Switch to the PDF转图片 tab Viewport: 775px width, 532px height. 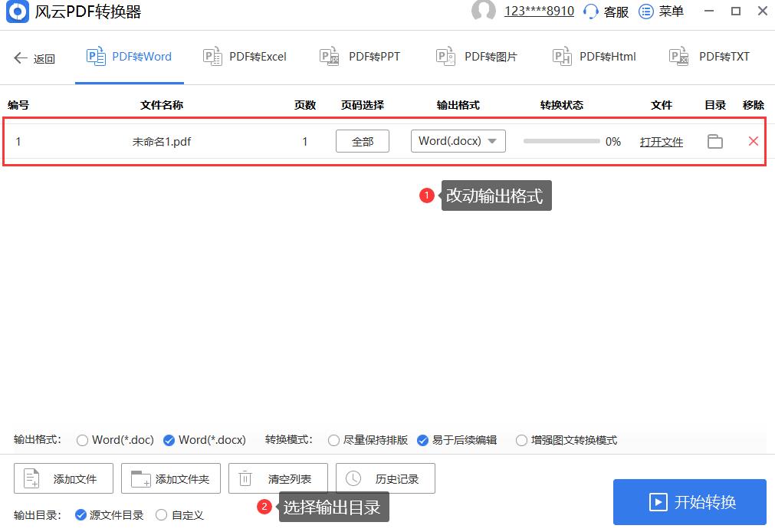(475, 56)
